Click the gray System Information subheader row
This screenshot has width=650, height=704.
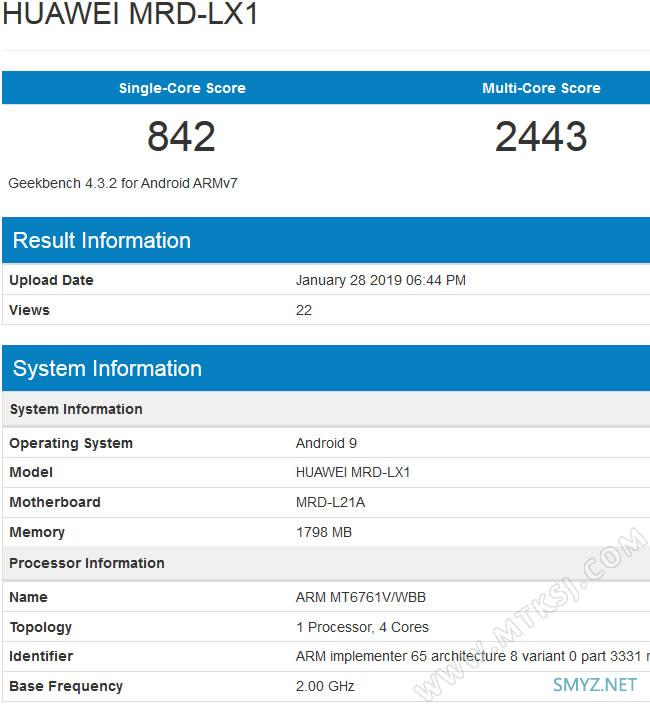point(326,409)
